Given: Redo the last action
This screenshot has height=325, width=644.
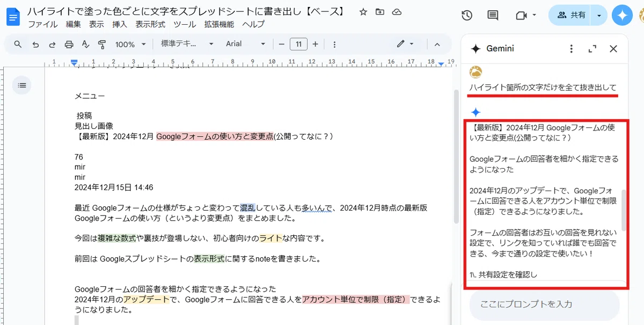Looking at the screenshot, I should pyautogui.click(x=52, y=44).
